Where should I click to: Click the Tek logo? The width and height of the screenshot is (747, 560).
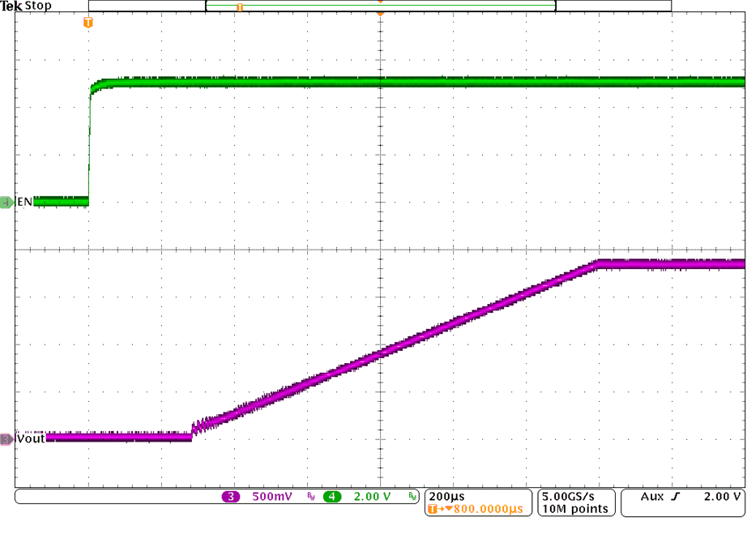tap(11, 6)
